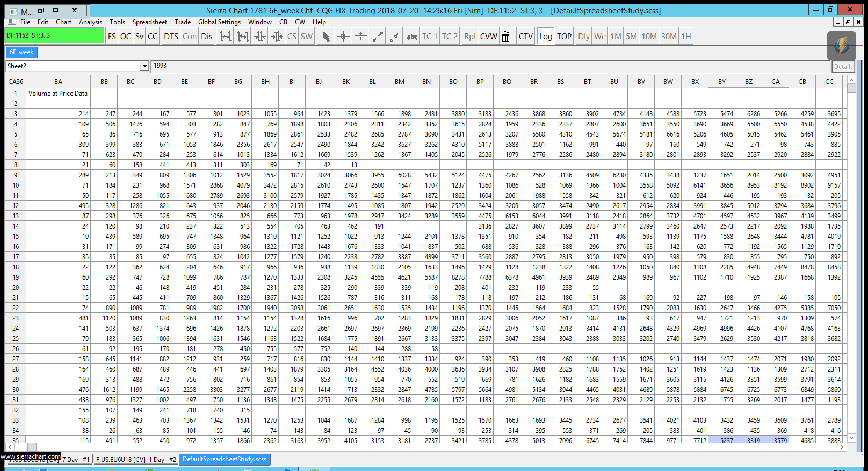Screen dimensions: 868x471
Task: Click the lightning bolt icon above Details
Action: (x=841, y=45)
